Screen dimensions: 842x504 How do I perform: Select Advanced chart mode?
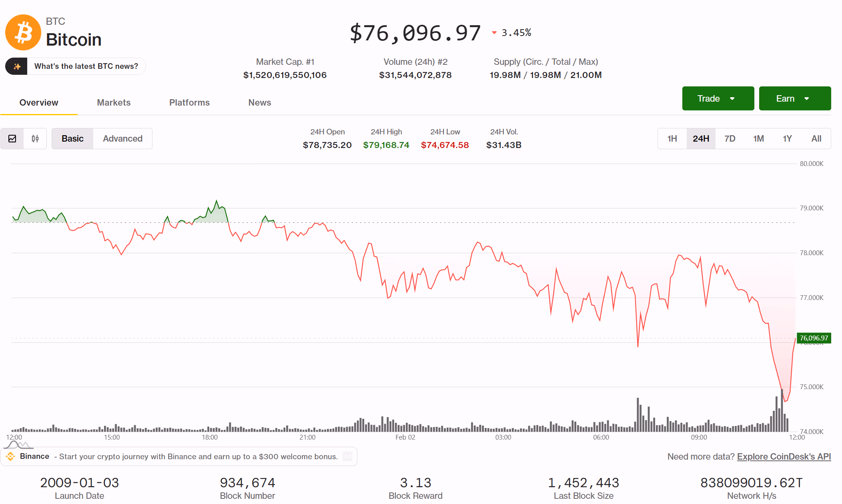click(x=122, y=139)
